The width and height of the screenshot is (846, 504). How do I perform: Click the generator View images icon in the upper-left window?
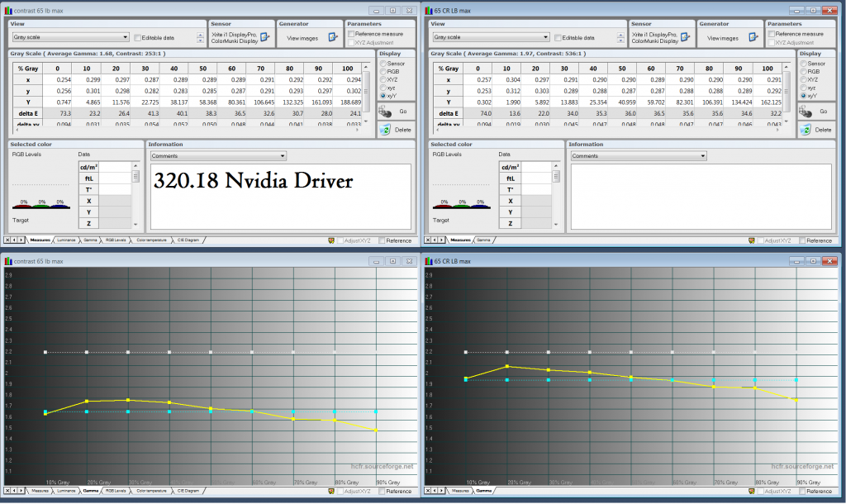(x=333, y=37)
